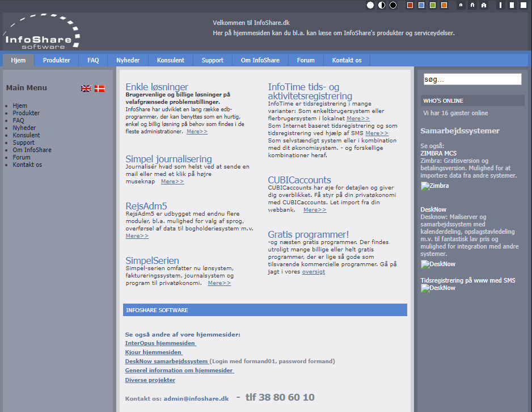Follow Mere>> link after ved hjælp af SMS
532x412 pixels.
(377, 133)
